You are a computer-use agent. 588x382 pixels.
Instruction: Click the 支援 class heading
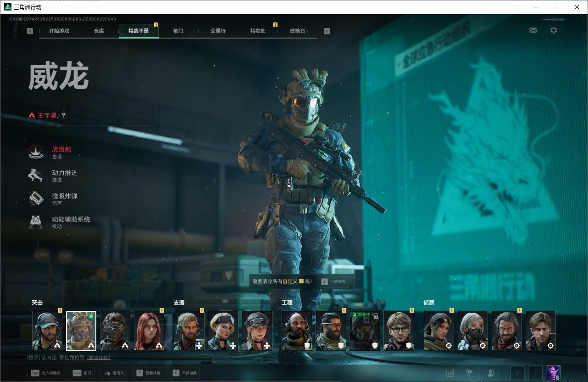pos(179,303)
